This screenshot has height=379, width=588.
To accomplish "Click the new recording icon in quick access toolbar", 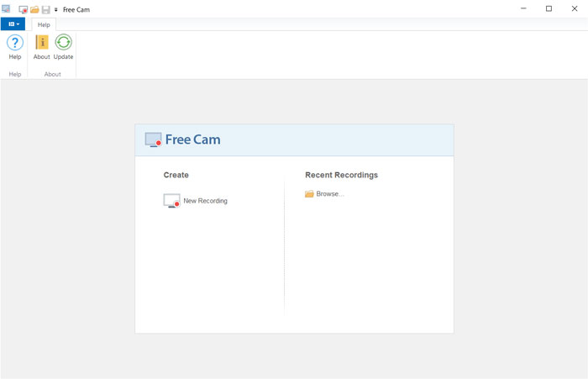I will (x=24, y=9).
